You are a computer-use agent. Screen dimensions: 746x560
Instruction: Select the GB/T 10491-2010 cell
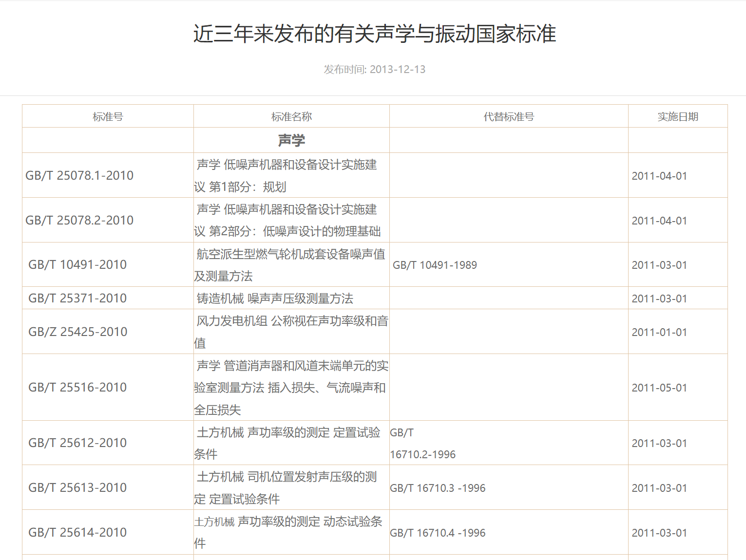coord(77,265)
